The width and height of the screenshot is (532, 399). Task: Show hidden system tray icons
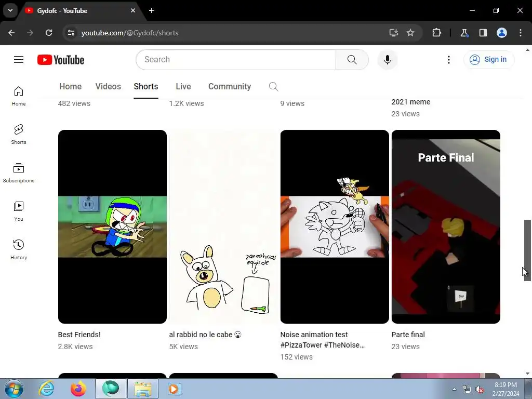454,389
